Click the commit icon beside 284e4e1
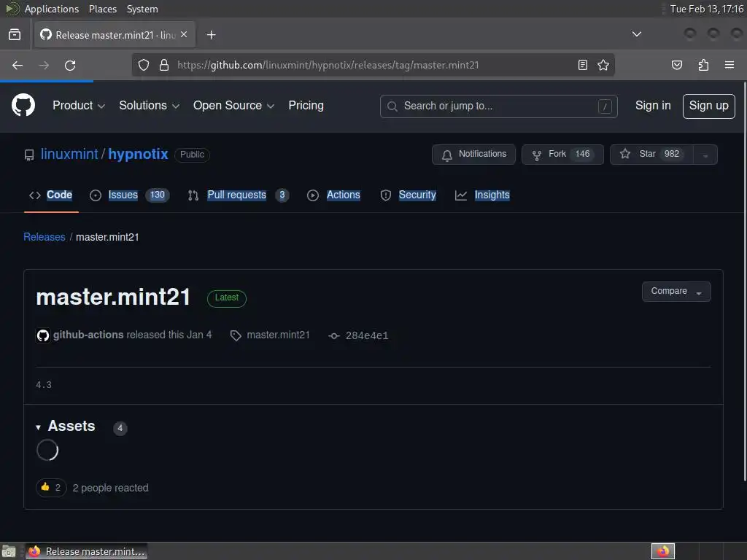 click(334, 335)
